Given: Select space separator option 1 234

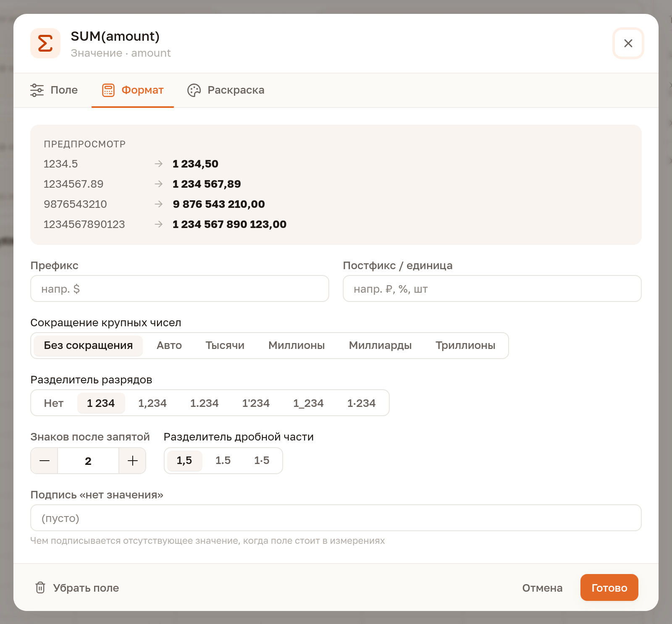Looking at the screenshot, I should 101,403.
